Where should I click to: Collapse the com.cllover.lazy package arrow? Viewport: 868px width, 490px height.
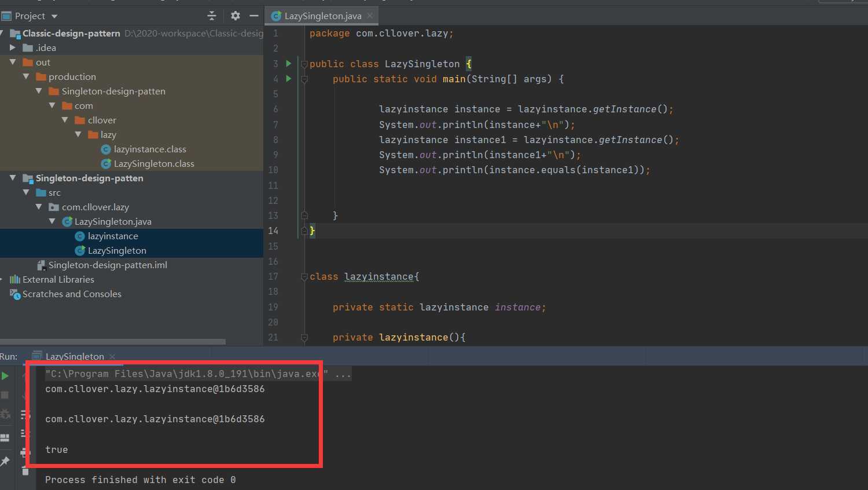[x=39, y=207]
